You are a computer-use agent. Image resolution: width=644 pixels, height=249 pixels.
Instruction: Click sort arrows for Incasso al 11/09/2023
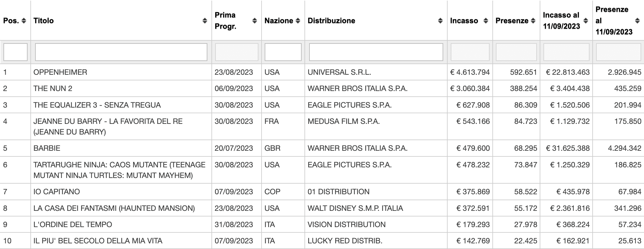pos(586,21)
